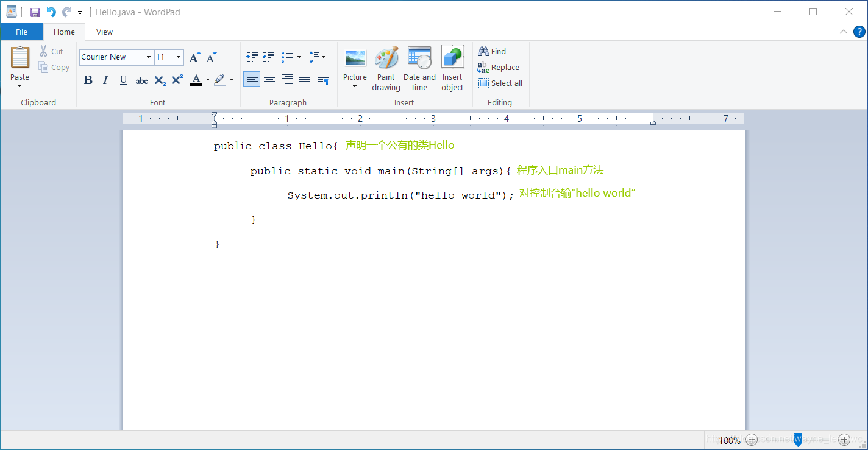Viewport: 868px width, 450px height.
Task: Open the text color palette arrow
Action: click(x=208, y=80)
